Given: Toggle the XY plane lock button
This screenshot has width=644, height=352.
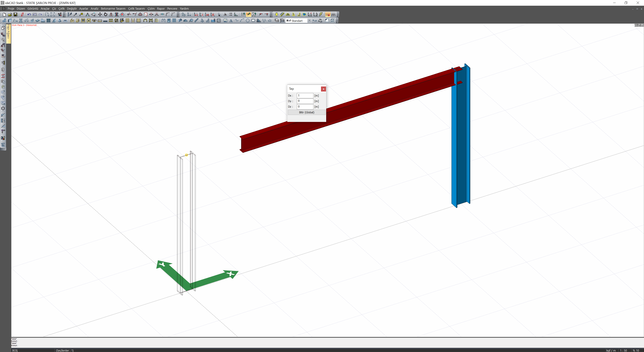Looking at the screenshot, I should tap(196, 14).
